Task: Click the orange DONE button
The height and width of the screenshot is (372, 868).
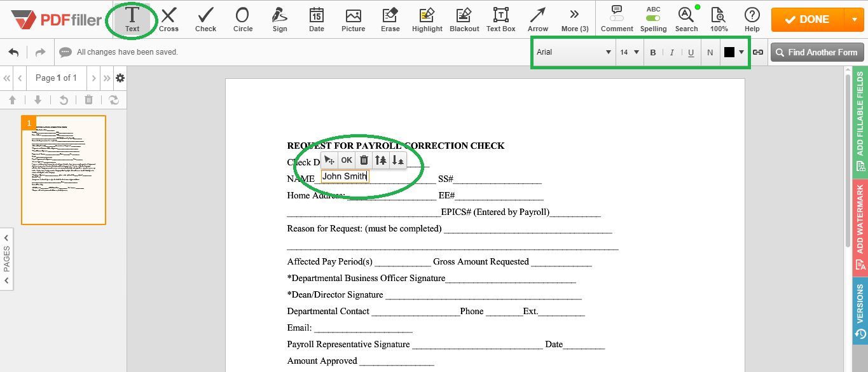Action: (807, 19)
